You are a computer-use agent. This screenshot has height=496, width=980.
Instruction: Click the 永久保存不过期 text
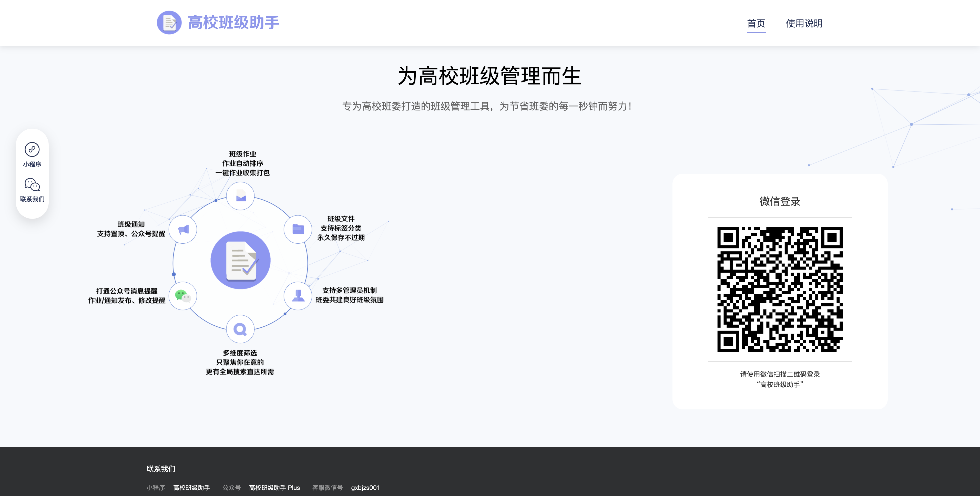pyautogui.click(x=341, y=237)
